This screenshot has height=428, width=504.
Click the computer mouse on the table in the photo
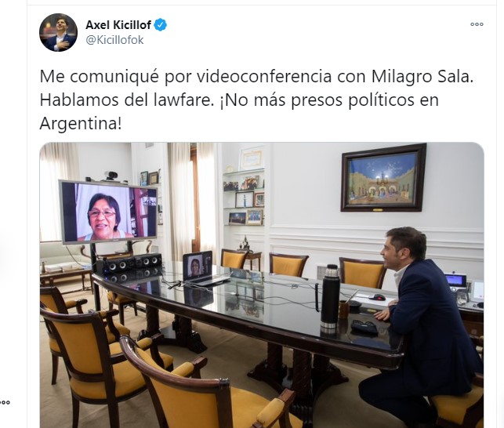point(378,297)
